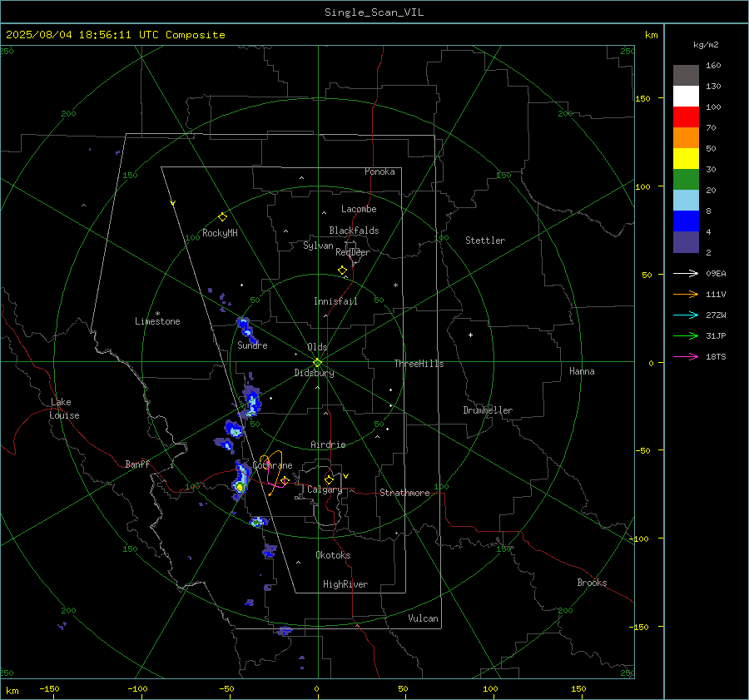749x700 pixels.
Task: Click the yellow-core storm cell west of Cochrane
Action: coord(240,486)
